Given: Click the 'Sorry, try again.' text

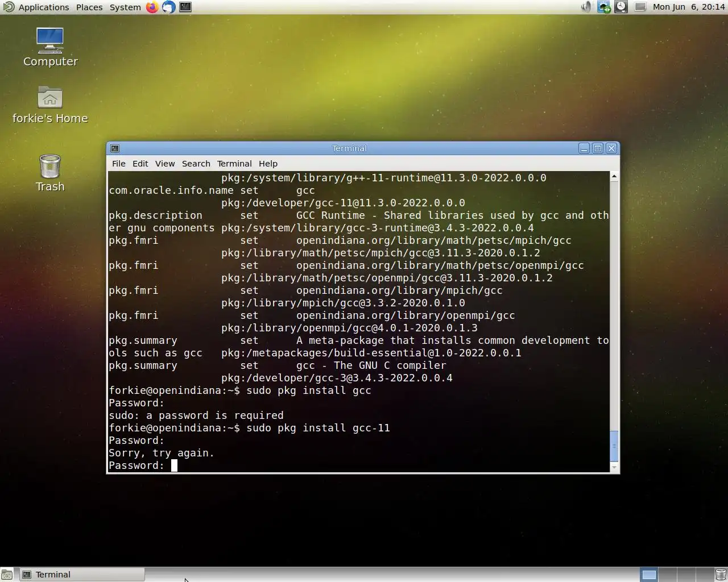Looking at the screenshot, I should tap(162, 453).
